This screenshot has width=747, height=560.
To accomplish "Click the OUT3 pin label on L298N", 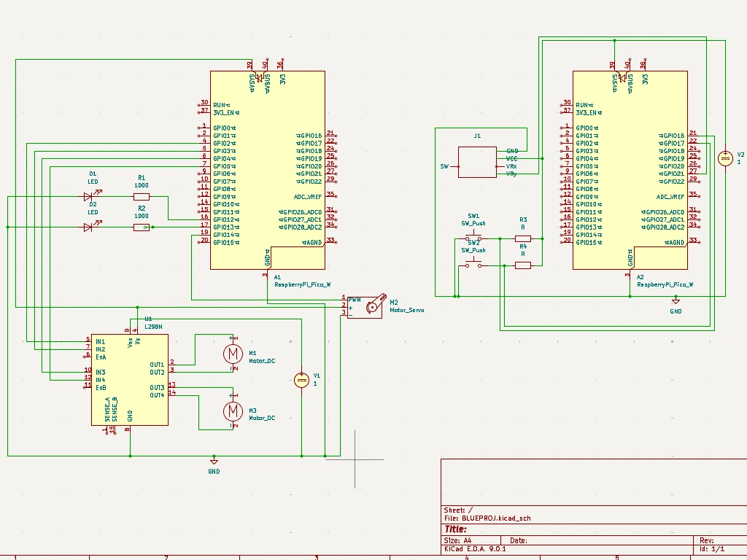I will [158, 388].
